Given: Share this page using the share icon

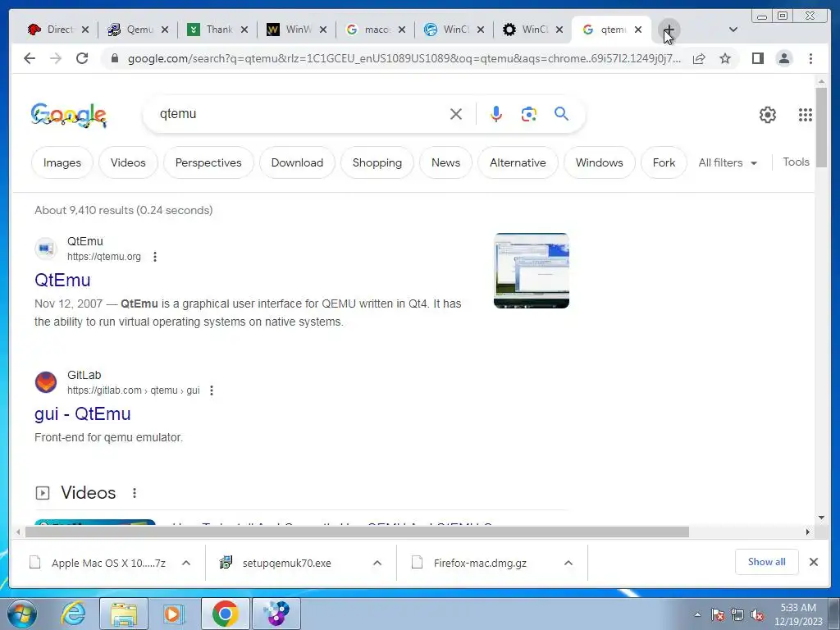Looking at the screenshot, I should pyautogui.click(x=699, y=58).
